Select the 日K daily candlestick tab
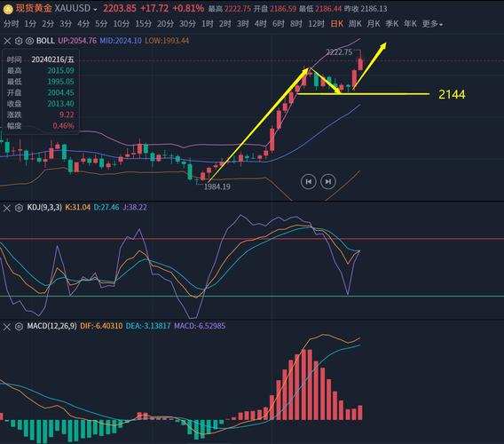Image resolution: width=504 pixels, height=444 pixels. 337,24
